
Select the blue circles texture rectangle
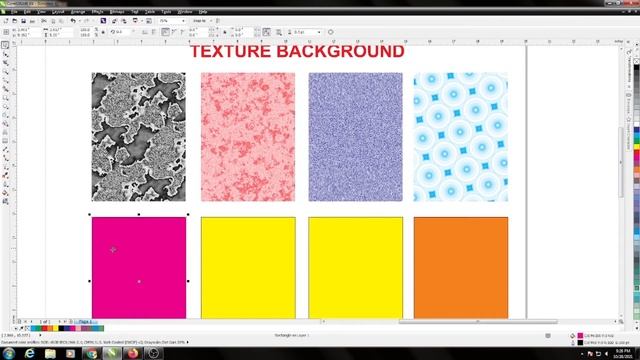(461, 137)
